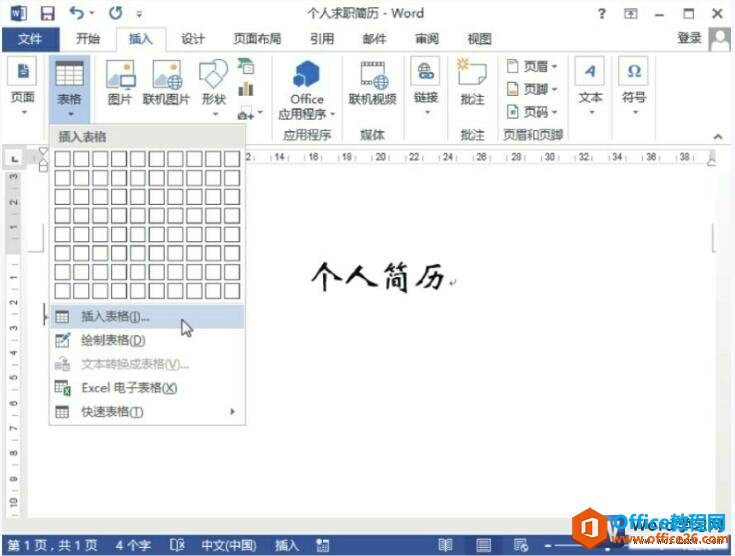Image resolution: width=735 pixels, height=556 pixels.
Task: Click the 表格 (Table) ribbon button
Action: [69, 88]
